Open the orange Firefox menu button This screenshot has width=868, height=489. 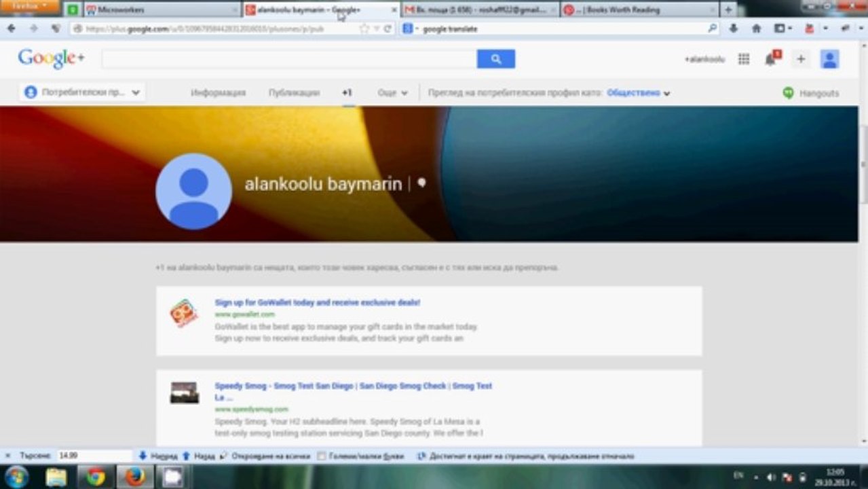click(30, 7)
